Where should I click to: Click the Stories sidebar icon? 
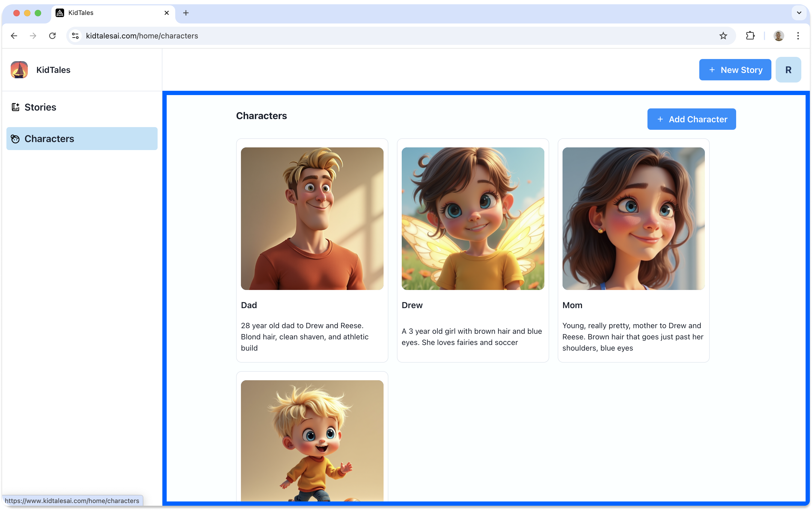[15, 107]
